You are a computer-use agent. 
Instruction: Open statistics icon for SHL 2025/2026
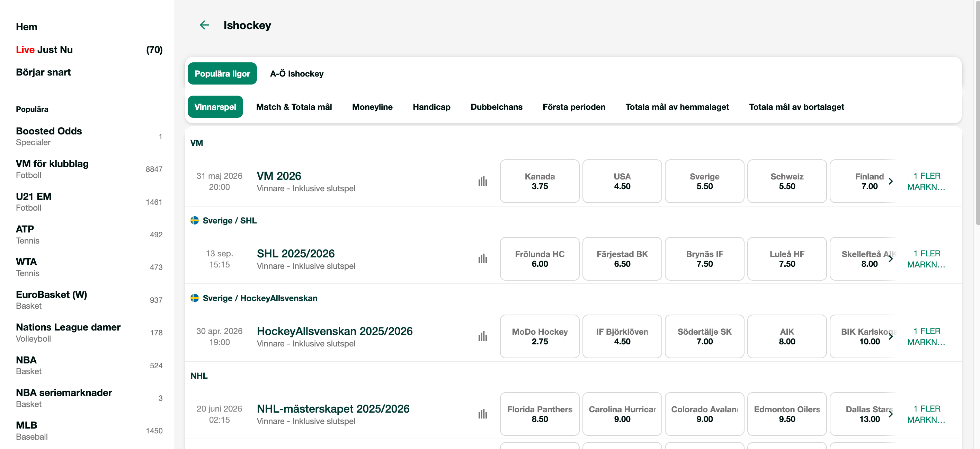point(482,259)
